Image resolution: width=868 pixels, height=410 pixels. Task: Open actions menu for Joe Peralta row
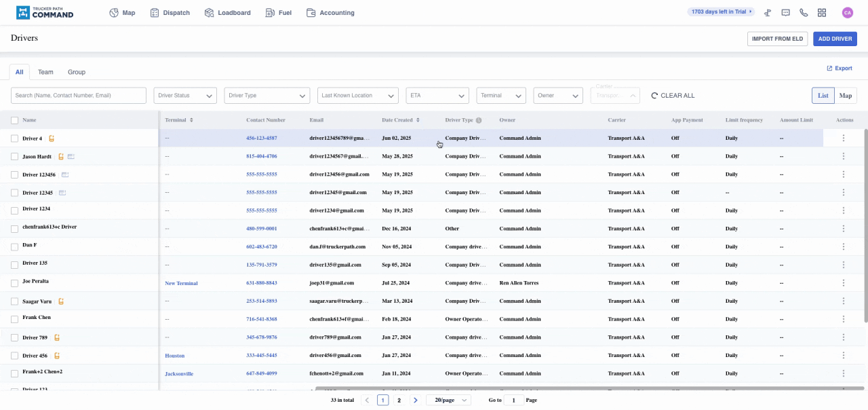tap(844, 282)
